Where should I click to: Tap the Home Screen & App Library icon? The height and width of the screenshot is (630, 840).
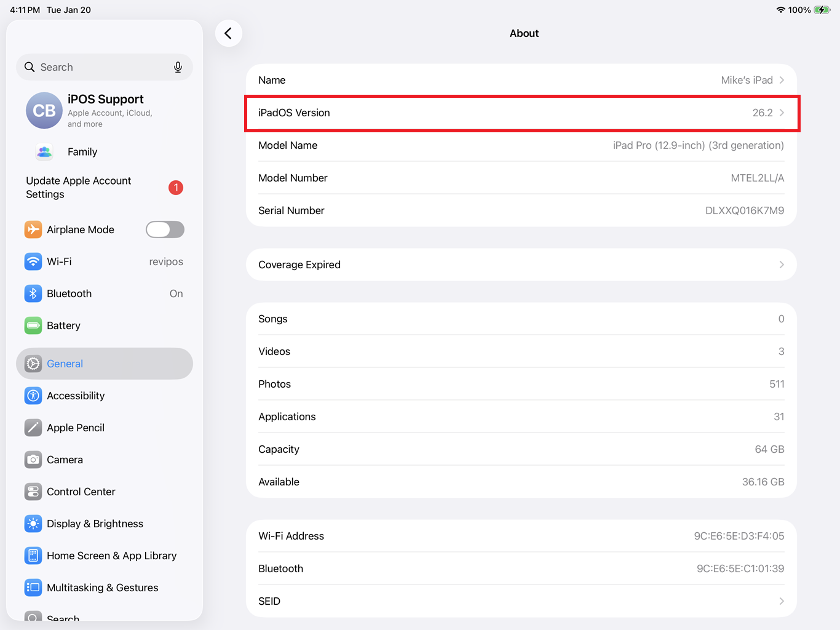tap(33, 556)
